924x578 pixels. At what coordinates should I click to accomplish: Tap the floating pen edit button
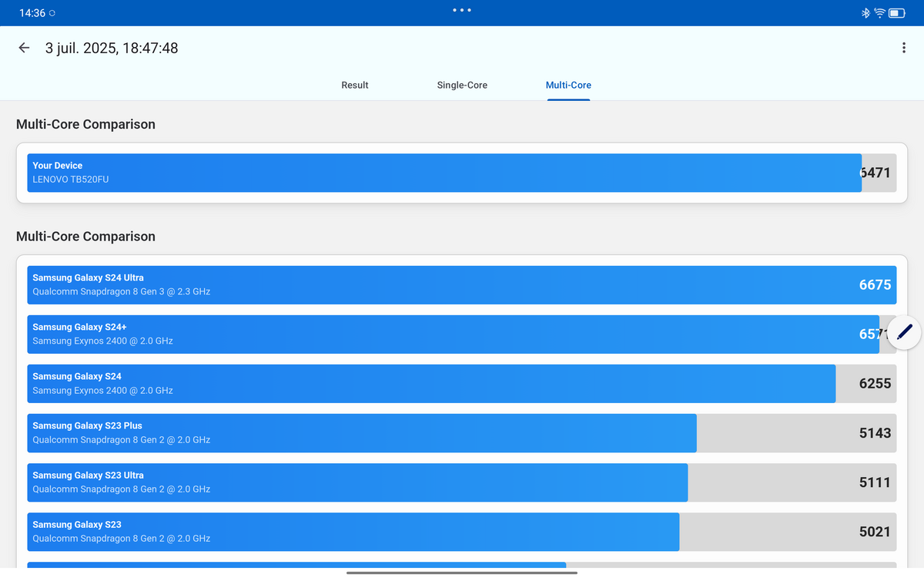(x=904, y=332)
